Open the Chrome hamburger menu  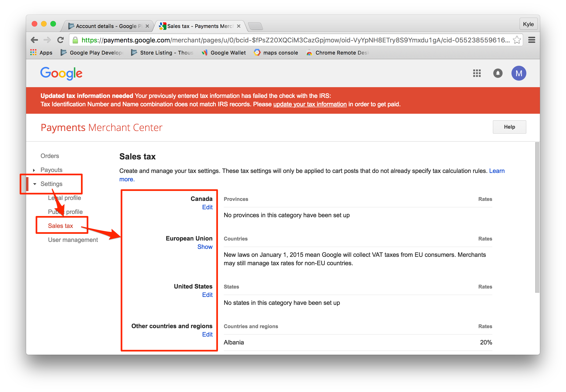point(531,40)
